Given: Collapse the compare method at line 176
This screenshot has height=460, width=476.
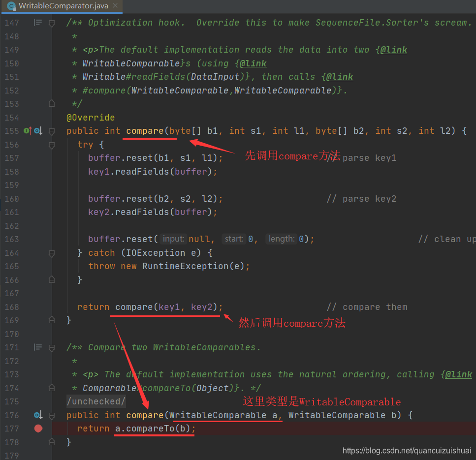Looking at the screenshot, I should (x=52, y=415).
